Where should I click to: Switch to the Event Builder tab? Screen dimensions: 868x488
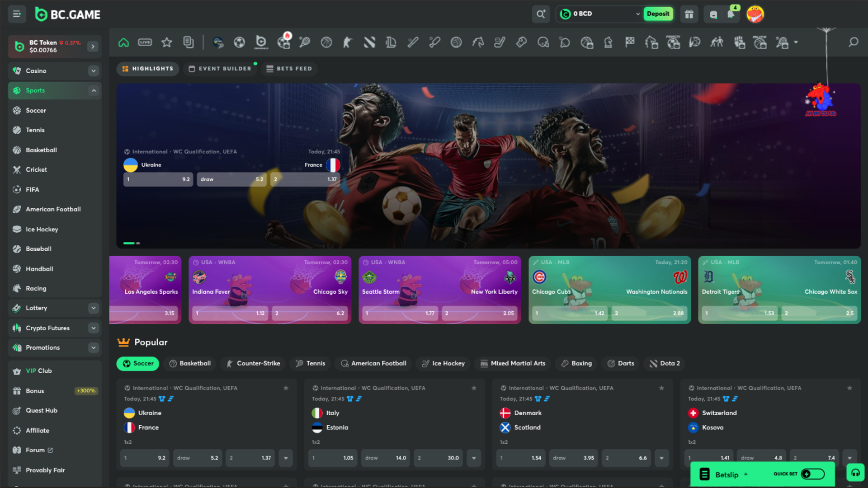click(x=220, y=69)
